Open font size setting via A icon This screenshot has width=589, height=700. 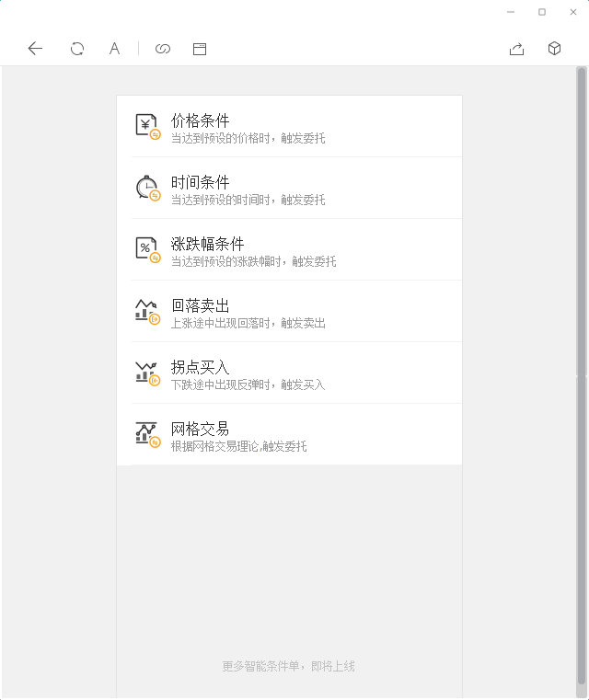pyautogui.click(x=114, y=48)
